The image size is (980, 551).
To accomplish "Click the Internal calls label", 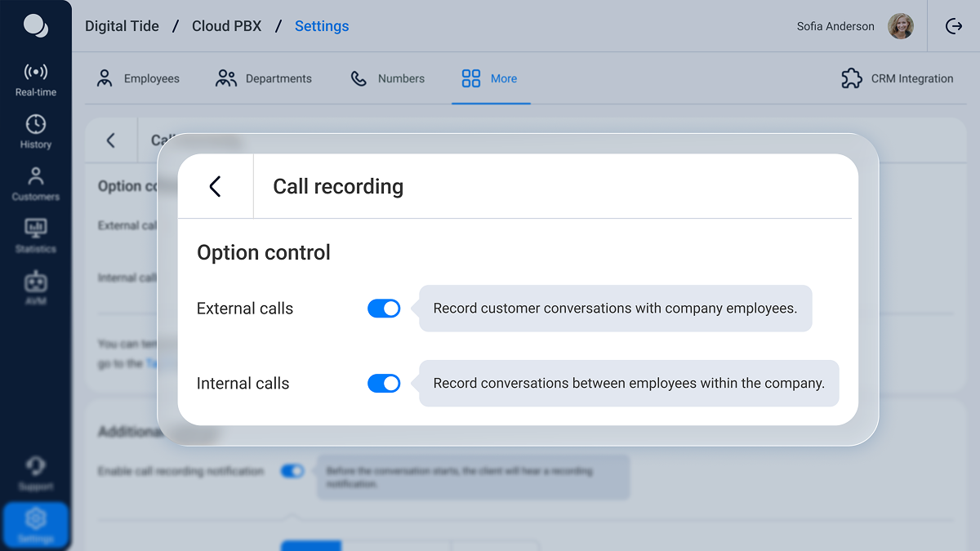I will (x=243, y=384).
